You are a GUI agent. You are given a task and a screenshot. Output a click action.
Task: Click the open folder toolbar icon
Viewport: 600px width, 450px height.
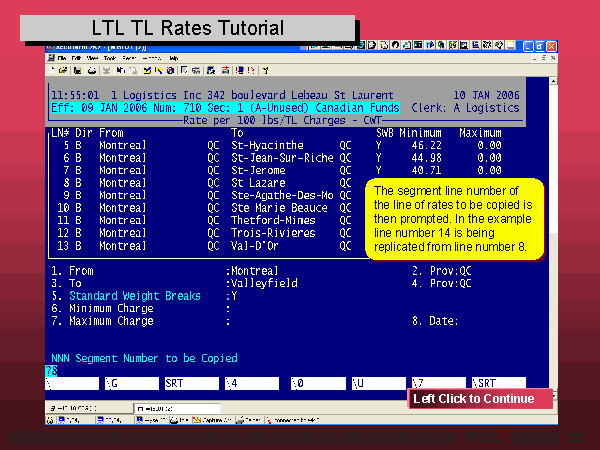coord(63,70)
